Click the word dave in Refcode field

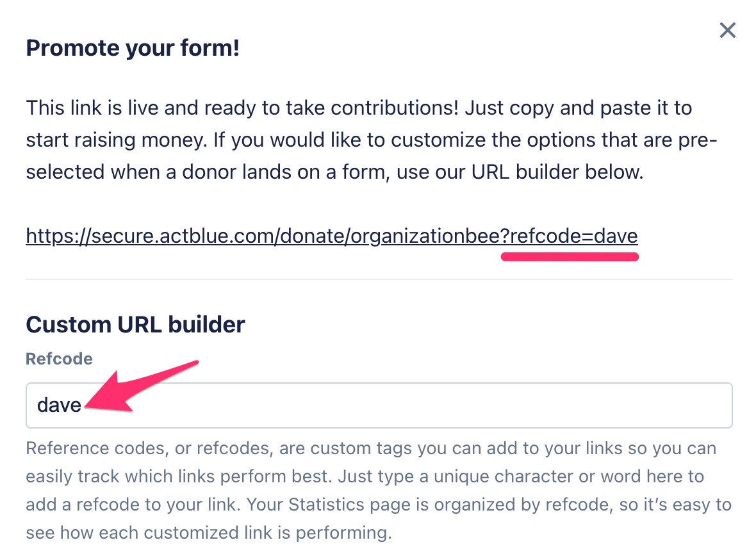59,405
